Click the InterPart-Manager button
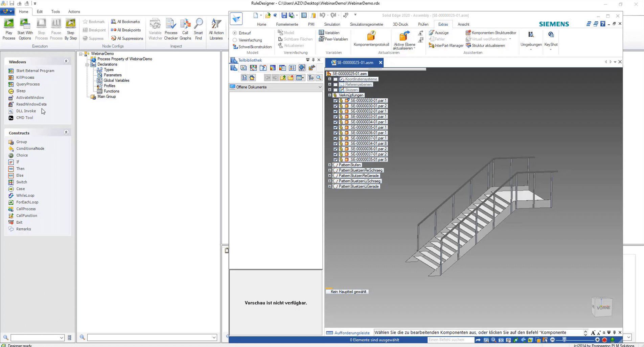The width and height of the screenshot is (644, 347). (x=446, y=45)
